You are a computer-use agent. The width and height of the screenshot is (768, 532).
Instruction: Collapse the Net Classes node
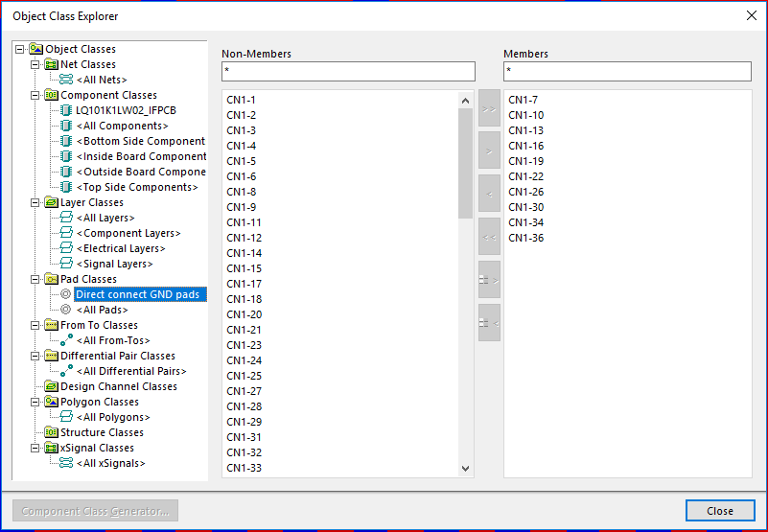pyautogui.click(x=35, y=64)
